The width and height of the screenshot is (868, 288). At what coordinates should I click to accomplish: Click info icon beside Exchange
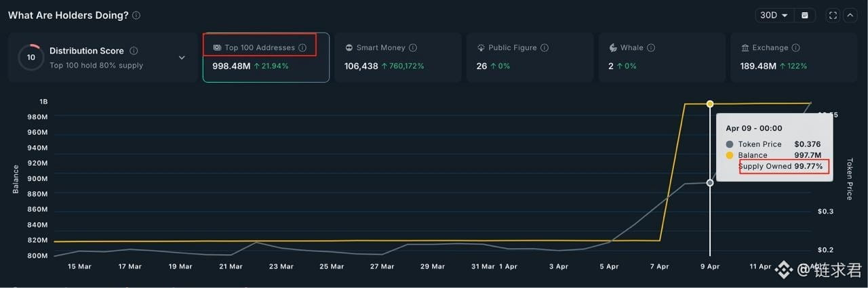[x=795, y=48]
